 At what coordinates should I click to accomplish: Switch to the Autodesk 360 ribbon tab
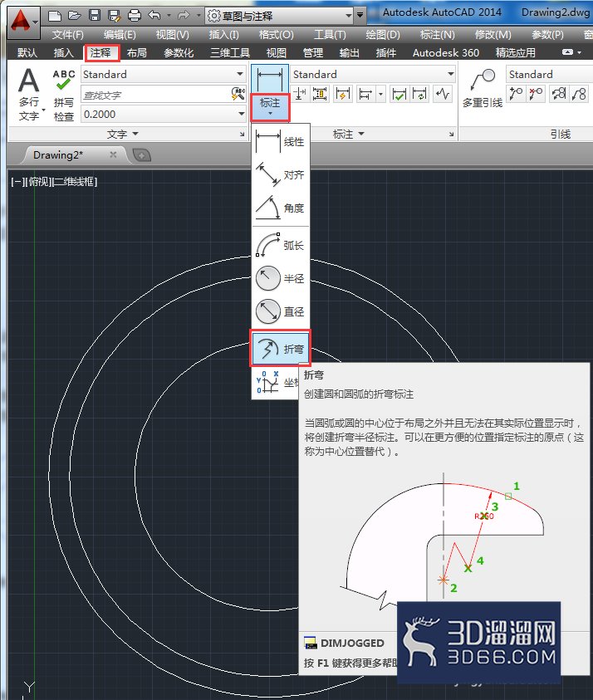(x=446, y=52)
